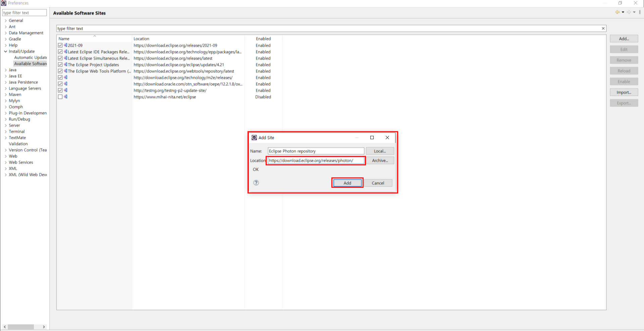
Task: Select the TextMate preferences item
Action: (x=17, y=138)
